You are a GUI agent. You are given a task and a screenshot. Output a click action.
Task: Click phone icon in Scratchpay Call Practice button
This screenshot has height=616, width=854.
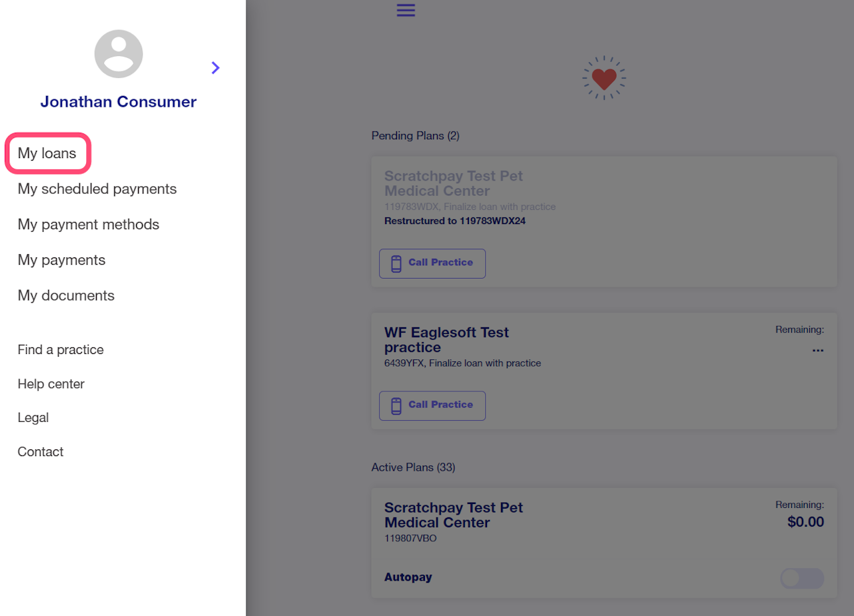(396, 263)
